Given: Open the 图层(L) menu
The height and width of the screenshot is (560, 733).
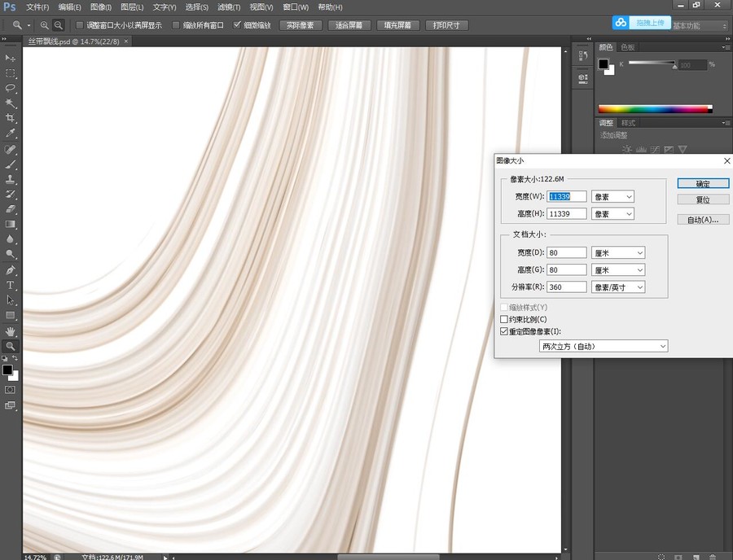Looking at the screenshot, I should [x=132, y=7].
